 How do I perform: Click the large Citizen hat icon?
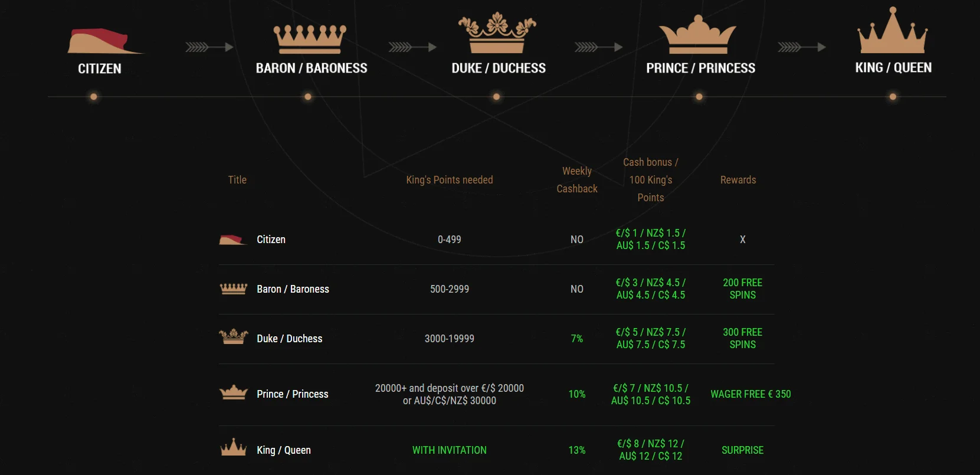[105, 41]
